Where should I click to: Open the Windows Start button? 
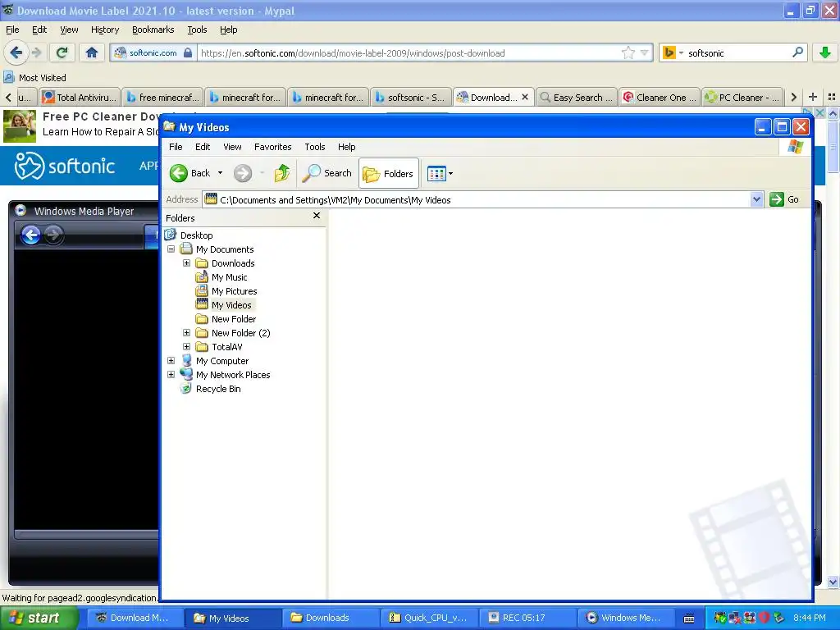point(39,618)
